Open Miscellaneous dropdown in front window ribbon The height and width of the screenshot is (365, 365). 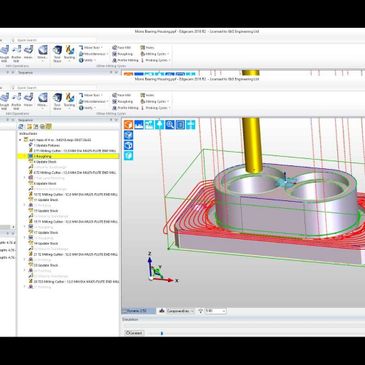(x=93, y=101)
